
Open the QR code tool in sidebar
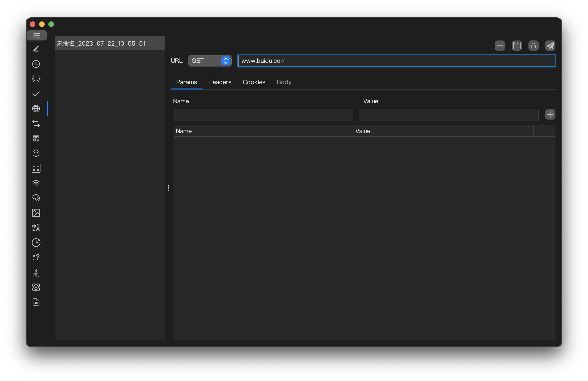pos(36,138)
